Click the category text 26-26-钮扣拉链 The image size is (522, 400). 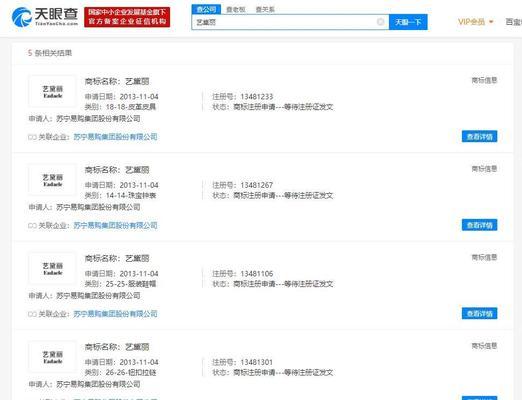tap(131, 372)
